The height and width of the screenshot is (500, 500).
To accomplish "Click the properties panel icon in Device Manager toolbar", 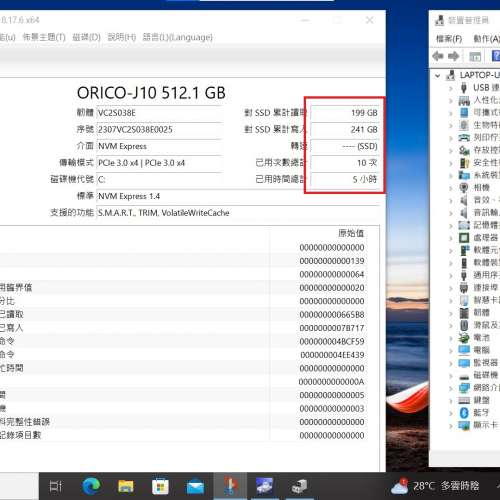I will click(x=475, y=56).
